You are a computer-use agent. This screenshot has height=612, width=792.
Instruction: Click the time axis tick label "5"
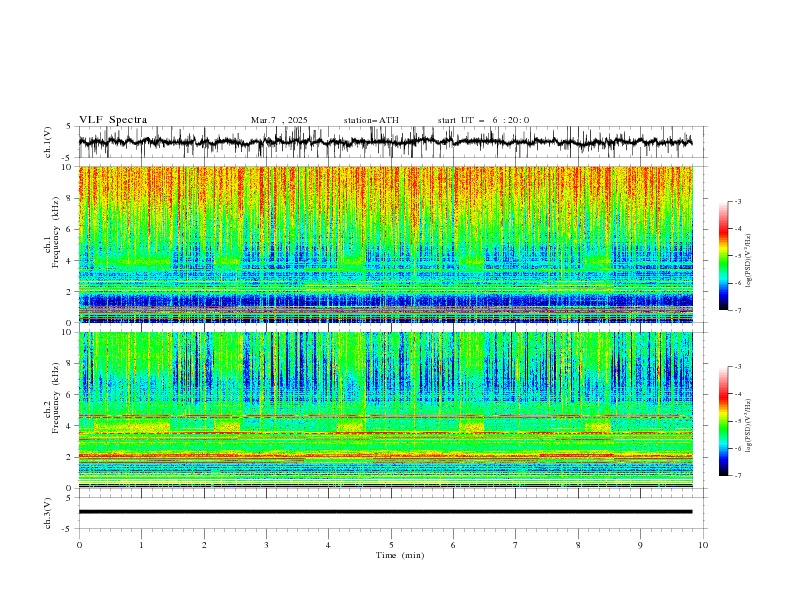(x=391, y=545)
